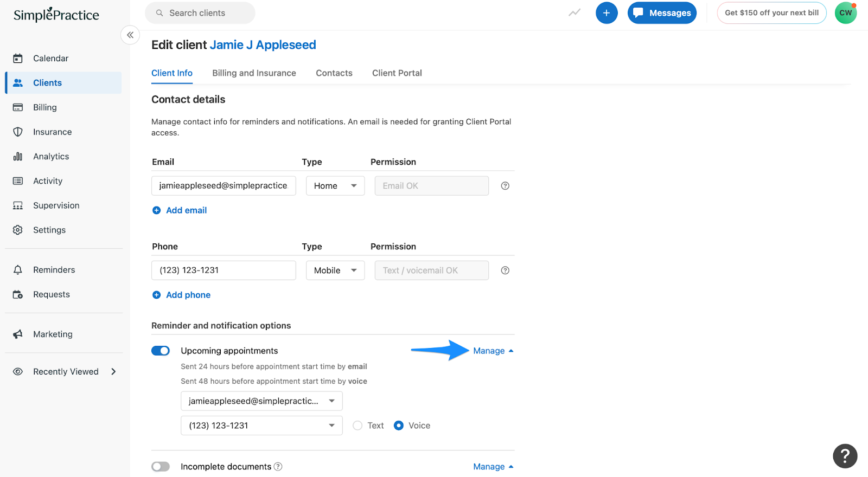The height and width of the screenshot is (477, 868).
Task: Open Billing in the sidebar
Action: coord(63,107)
